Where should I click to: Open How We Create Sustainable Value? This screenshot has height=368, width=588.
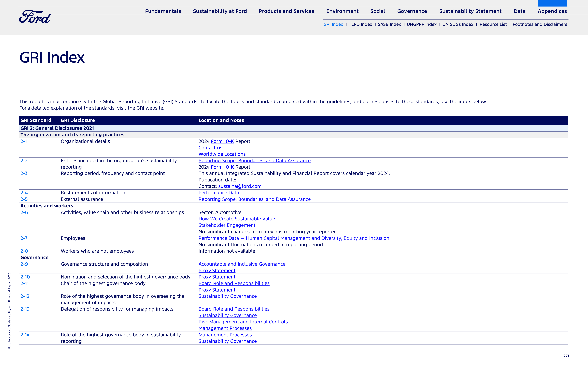click(237, 219)
